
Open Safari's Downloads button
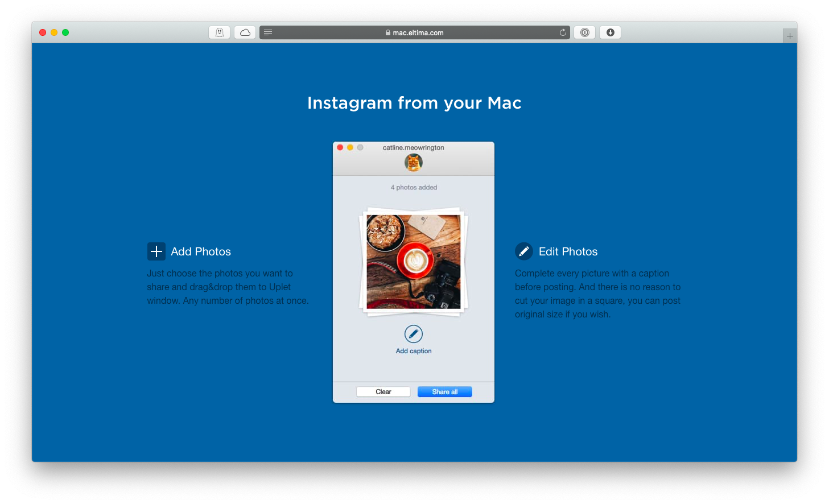click(x=610, y=32)
